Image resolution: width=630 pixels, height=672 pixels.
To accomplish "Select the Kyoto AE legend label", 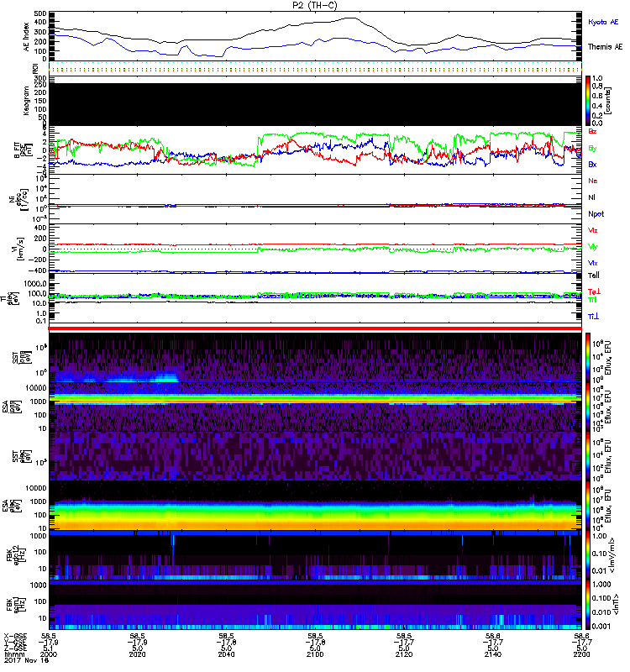I will 603,22.
